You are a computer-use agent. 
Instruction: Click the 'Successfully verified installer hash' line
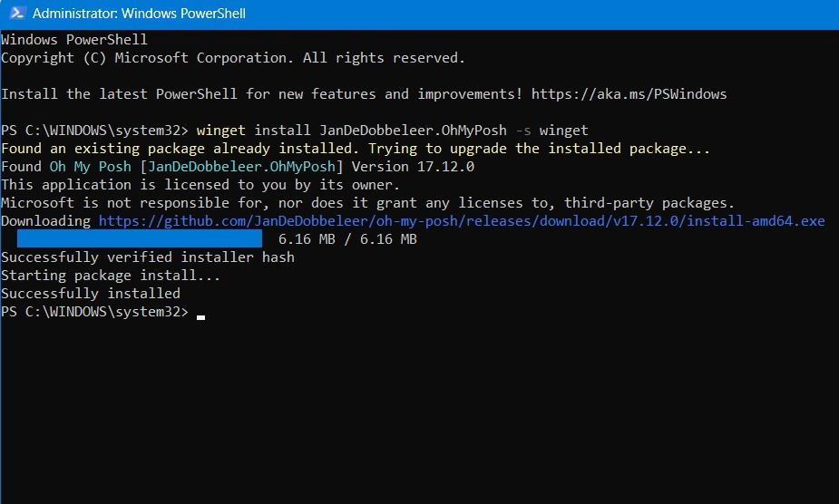(x=148, y=257)
